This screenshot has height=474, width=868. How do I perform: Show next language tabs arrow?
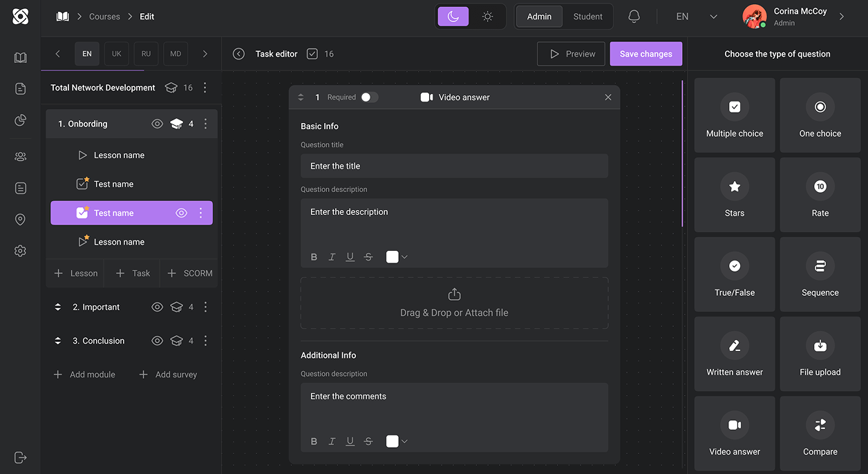pos(205,54)
